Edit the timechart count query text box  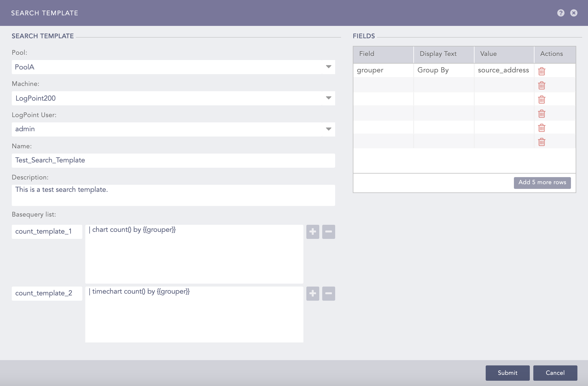pos(194,314)
